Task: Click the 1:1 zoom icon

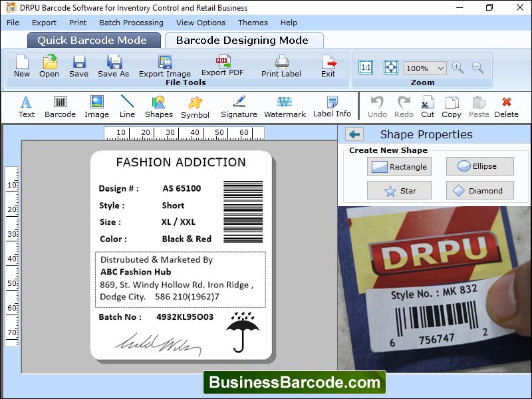Action: point(366,66)
